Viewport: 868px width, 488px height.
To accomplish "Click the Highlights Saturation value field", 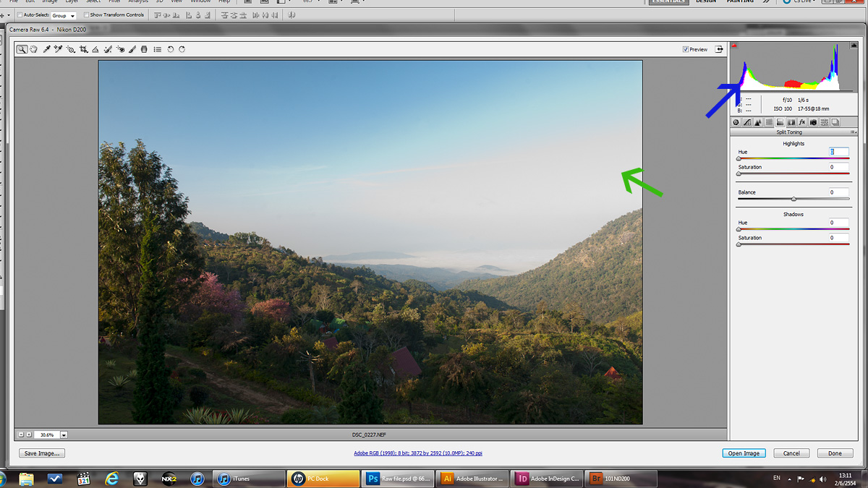I will pyautogui.click(x=839, y=167).
